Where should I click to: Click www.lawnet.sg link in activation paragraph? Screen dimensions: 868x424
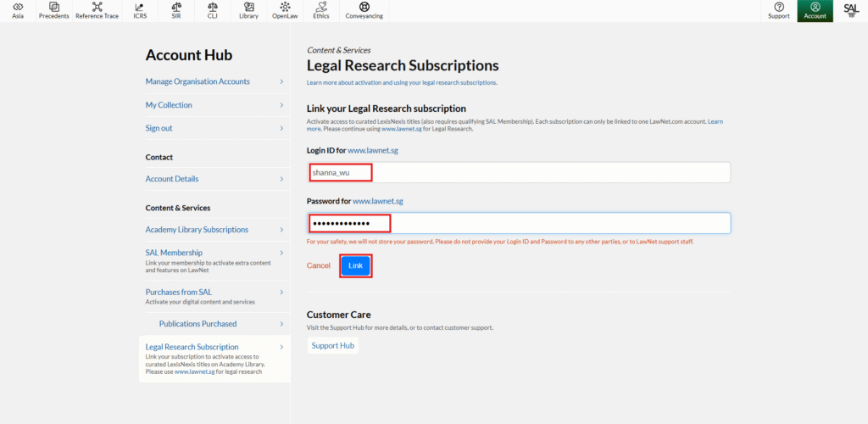[401, 128]
